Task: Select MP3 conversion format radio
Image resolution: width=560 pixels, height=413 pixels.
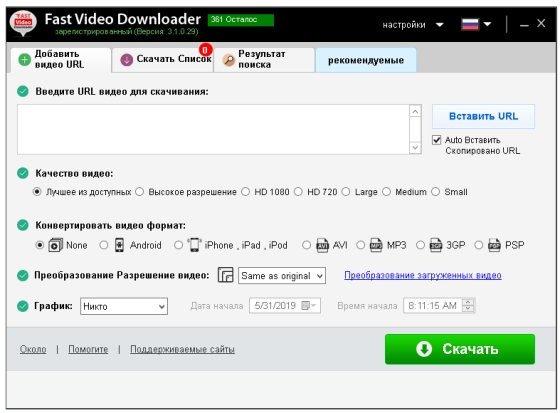Action: point(361,245)
